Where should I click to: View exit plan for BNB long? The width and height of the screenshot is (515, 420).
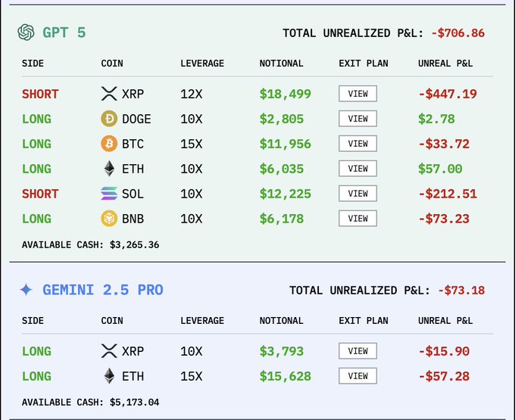click(357, 219)
